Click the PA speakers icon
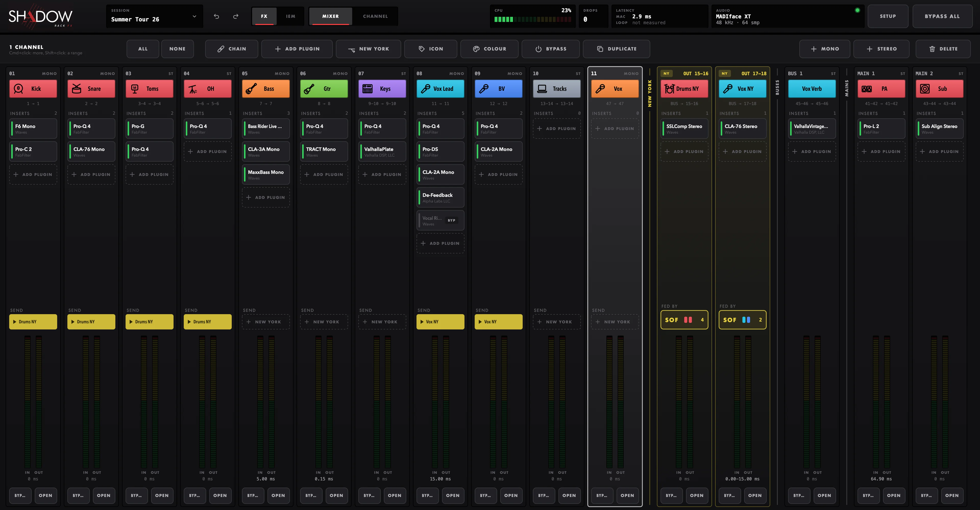This screenshot has width=980, height=510. [x=867, y=88]
